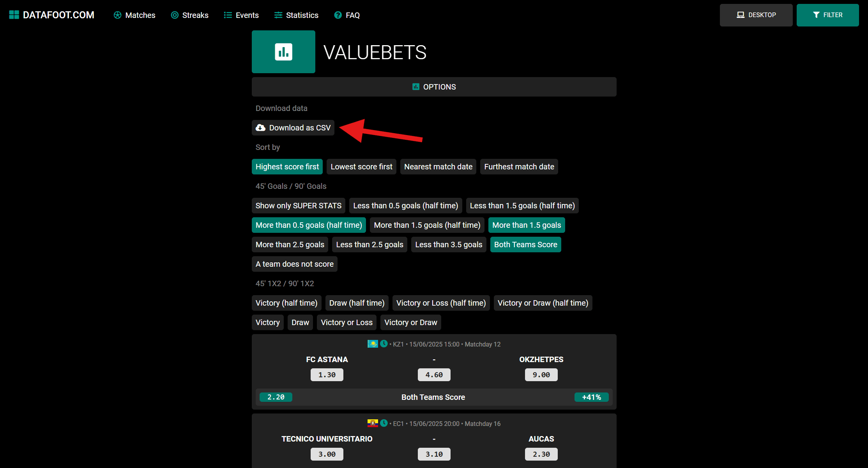Viewport: 868px width, 468px height.
Task: Toggle full-time Victory or Loss filter
Action: coord(347,322)
